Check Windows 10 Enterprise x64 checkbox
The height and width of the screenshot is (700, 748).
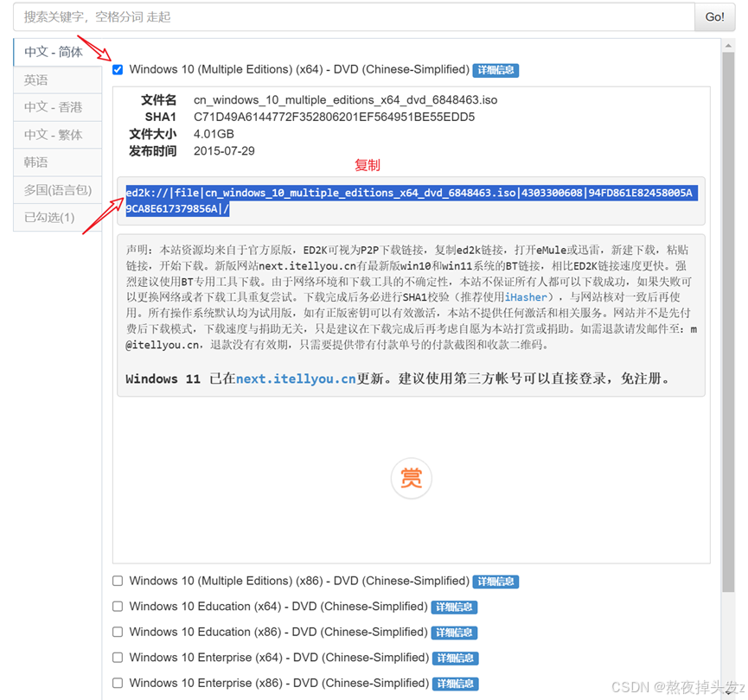118,658
